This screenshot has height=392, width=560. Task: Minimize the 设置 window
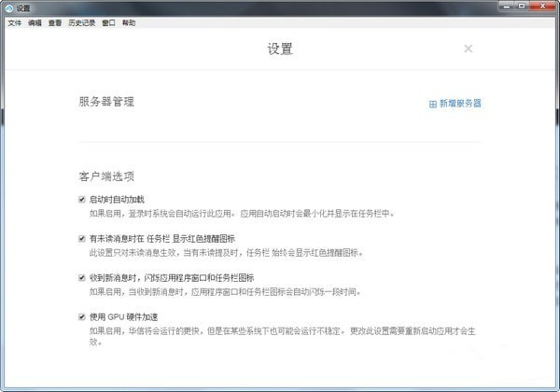507,7
